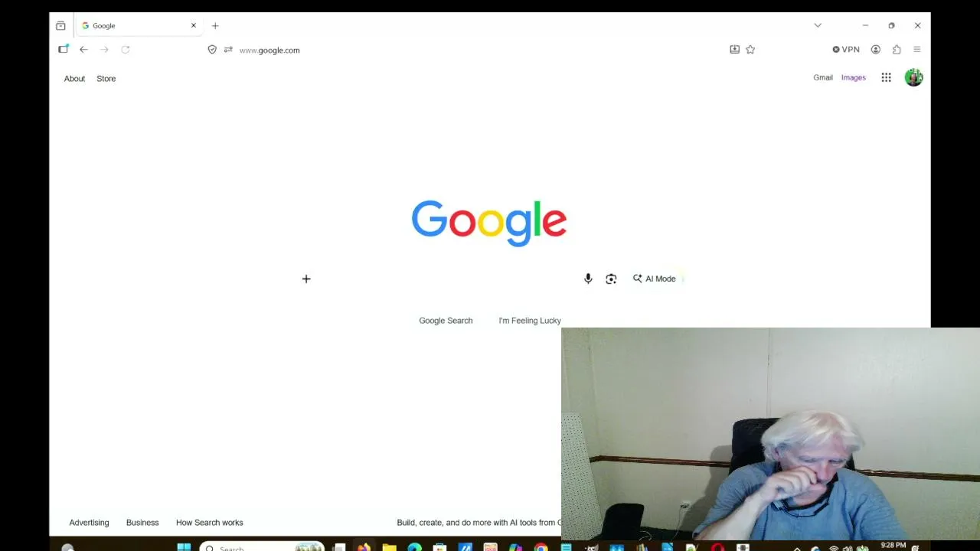Close the Google tab

pyautogui.click(x=194, y=25)
